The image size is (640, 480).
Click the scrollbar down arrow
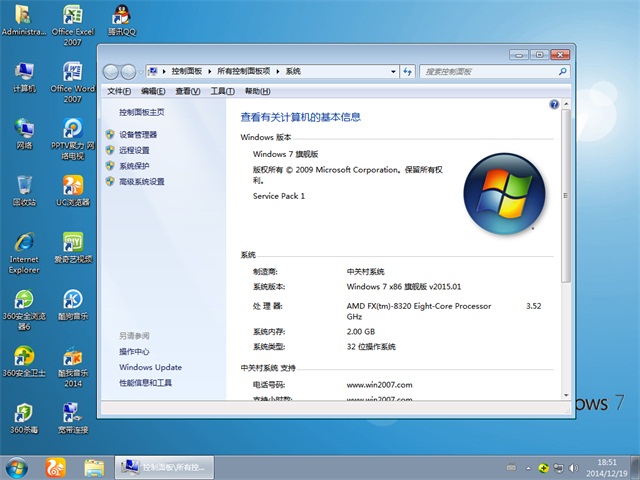pyautogui.click(x=566, y=395)
